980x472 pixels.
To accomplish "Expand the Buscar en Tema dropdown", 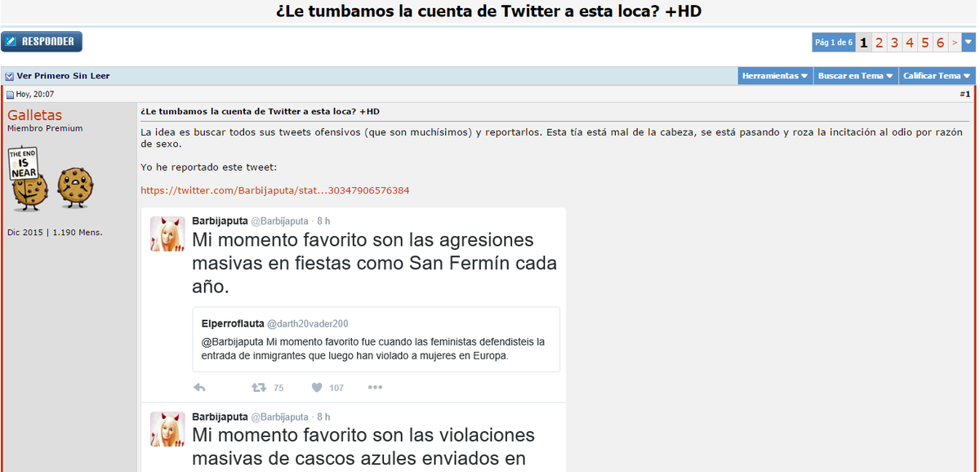I will point(855,74).
